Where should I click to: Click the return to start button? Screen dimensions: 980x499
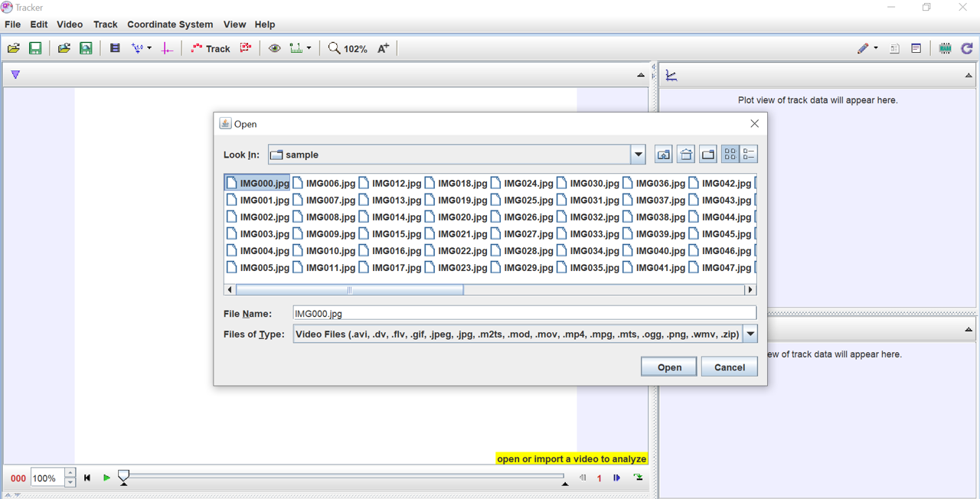[87, 478]
